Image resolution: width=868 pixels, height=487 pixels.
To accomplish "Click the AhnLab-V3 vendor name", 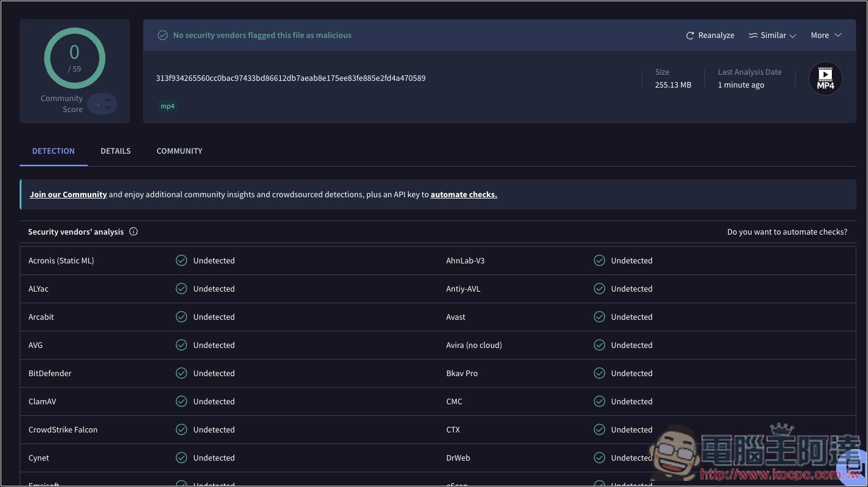I will click(465, 260).
